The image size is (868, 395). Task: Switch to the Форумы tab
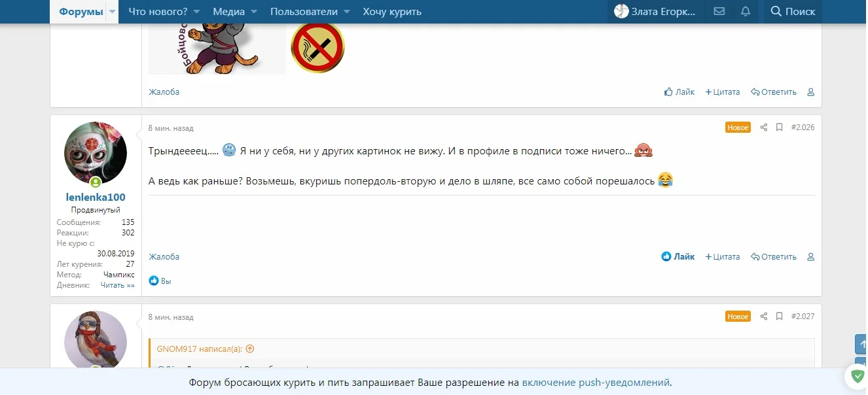[81, 11]
